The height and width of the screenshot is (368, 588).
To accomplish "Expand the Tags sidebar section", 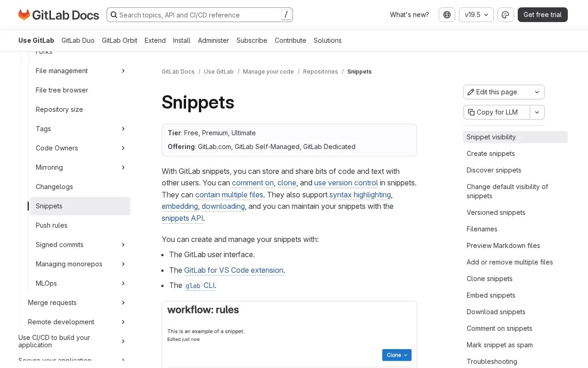I will pos(123,129).
